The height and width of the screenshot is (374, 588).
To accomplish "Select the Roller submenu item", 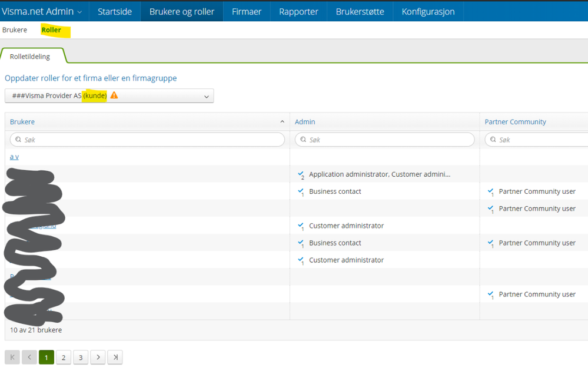I will pos(51,29).
